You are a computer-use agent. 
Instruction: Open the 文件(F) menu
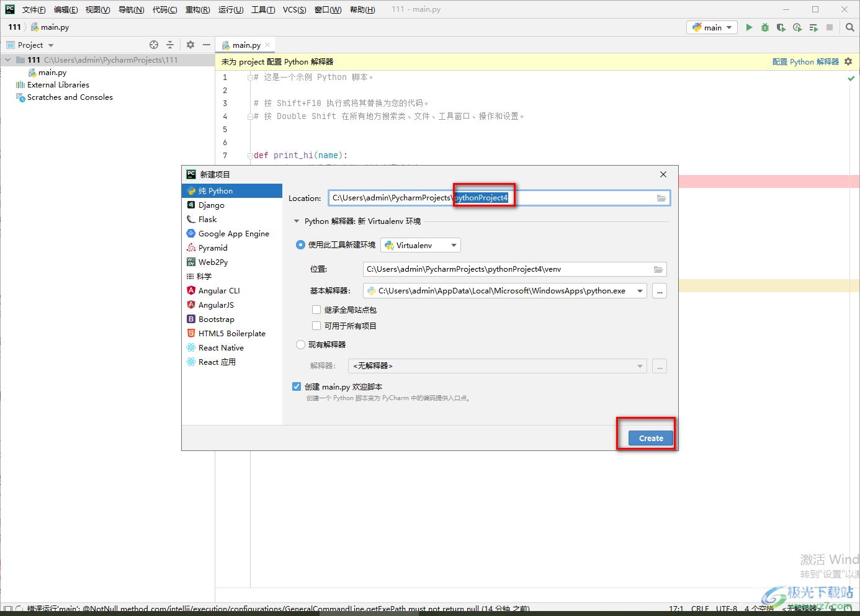pos(34,9)
